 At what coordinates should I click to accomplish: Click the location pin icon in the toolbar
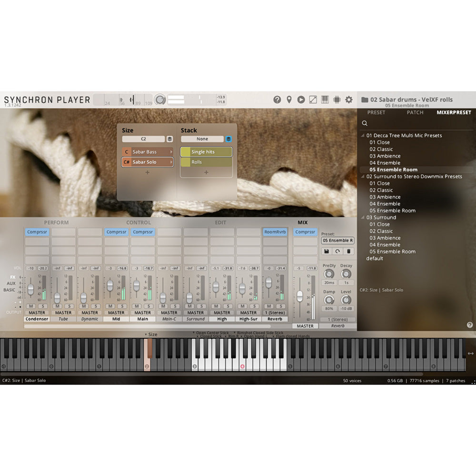tap(289, 99)
